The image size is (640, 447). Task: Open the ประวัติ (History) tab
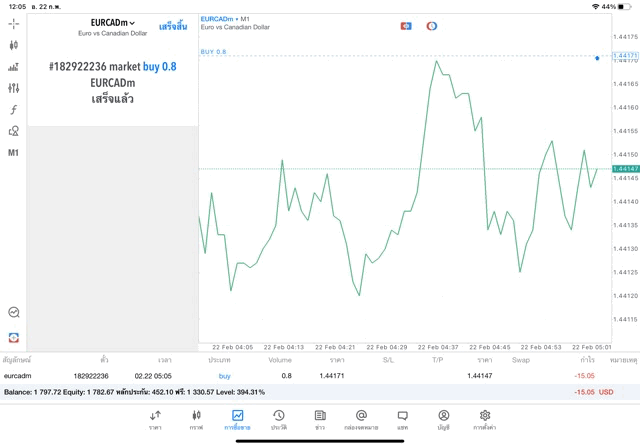[279, 419]
